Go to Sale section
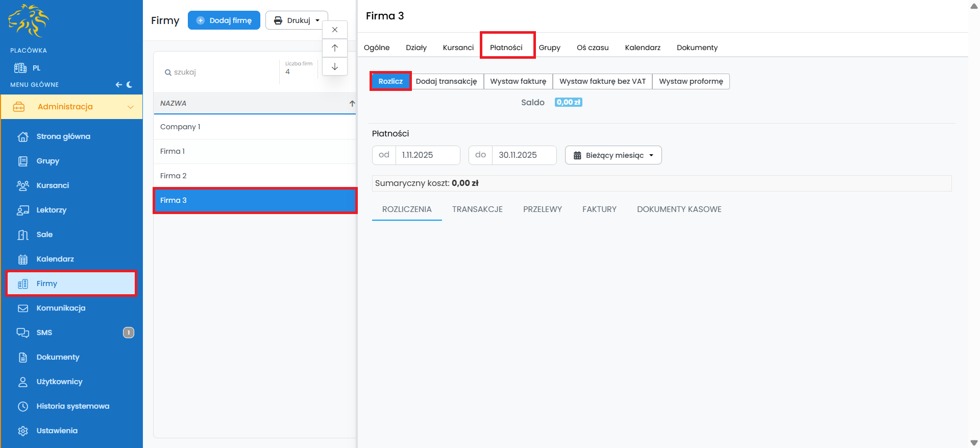 [x=44, y=234]
